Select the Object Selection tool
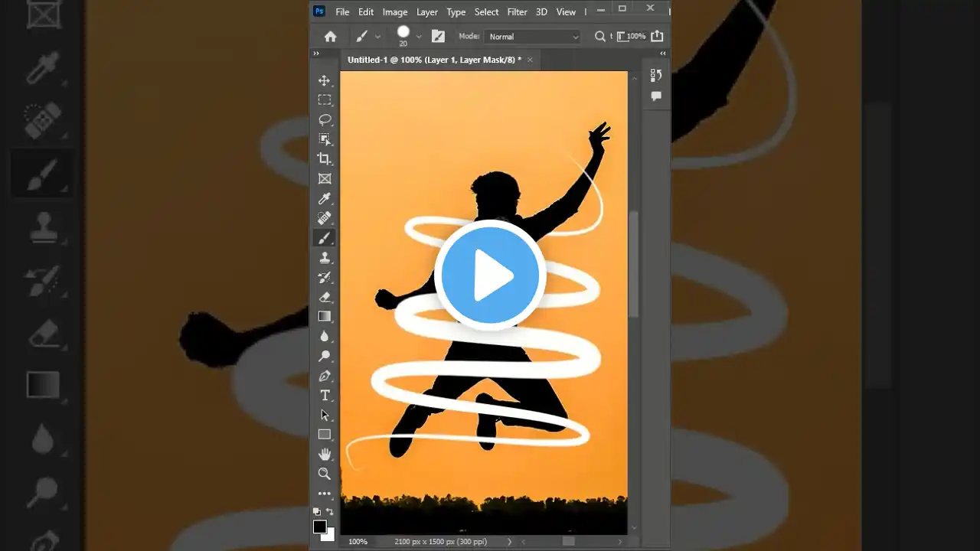 click(325, 139)
